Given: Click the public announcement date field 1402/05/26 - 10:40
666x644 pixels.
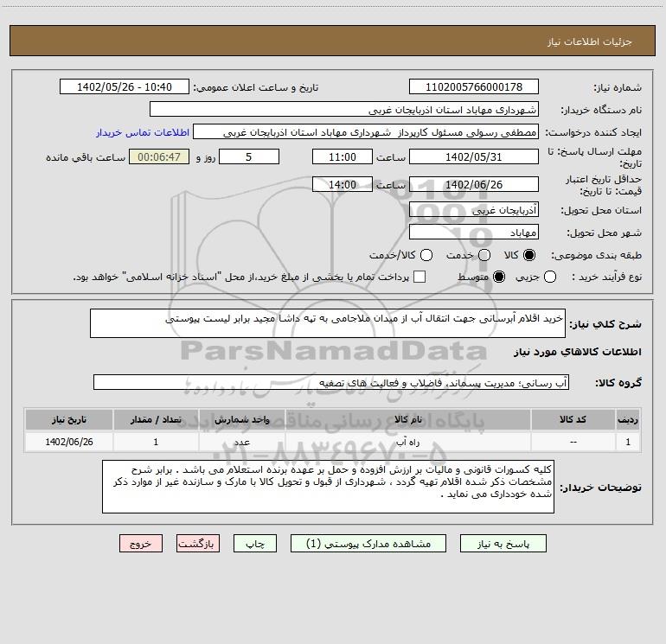Looking at the screenshot, I should point(124,86).
